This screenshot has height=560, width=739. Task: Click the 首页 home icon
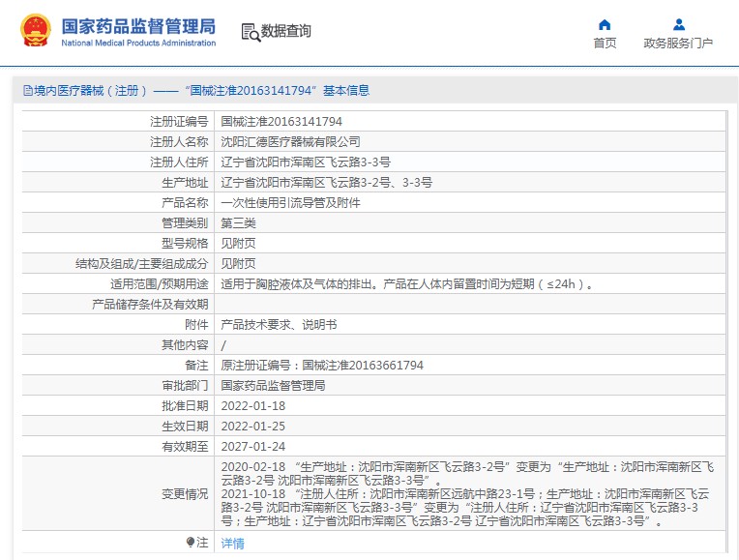pyautogui.click(x=605, y=24)
